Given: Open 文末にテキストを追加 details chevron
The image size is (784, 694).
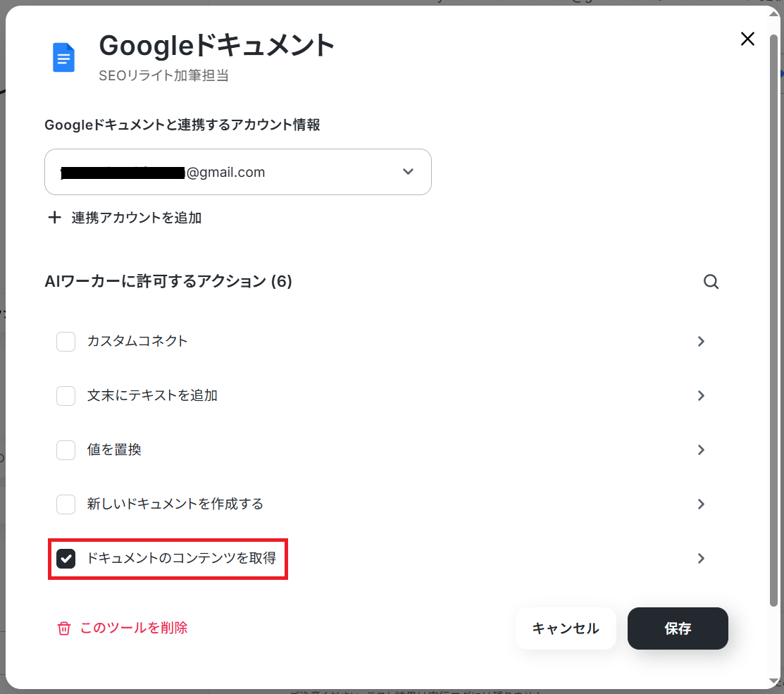Looking at the screenshot, I should tap(701, 395).
